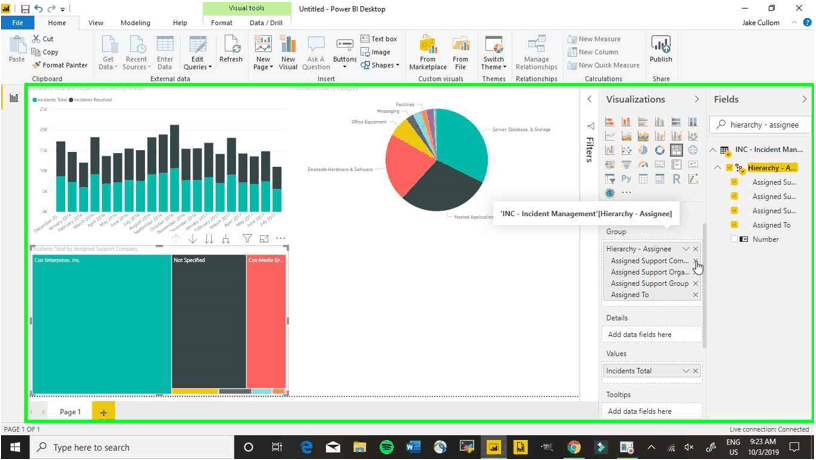
Task: Click the Visualizations pane vertical scrollbar
Action: pyautogui.click(x=705, y=286)
